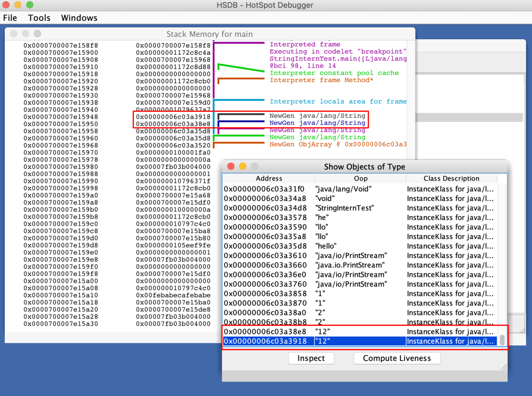
Task: Minimize the Show Objects of Type window
Action: tap(243, 166)
